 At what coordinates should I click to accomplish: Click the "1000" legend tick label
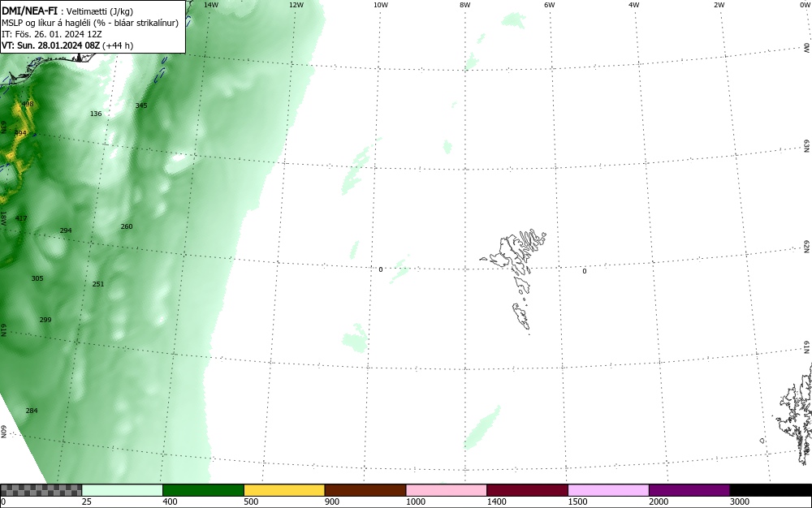415,502
